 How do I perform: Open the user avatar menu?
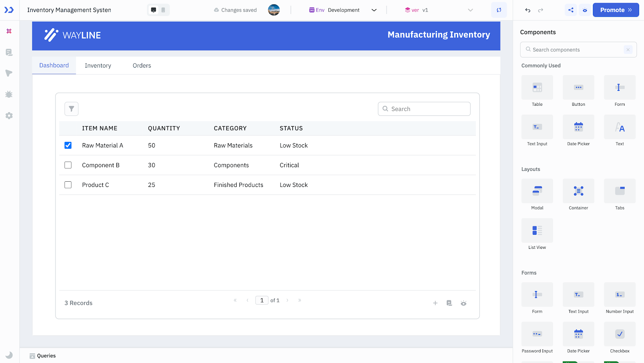pyautogui.click(x=274, y=10)
